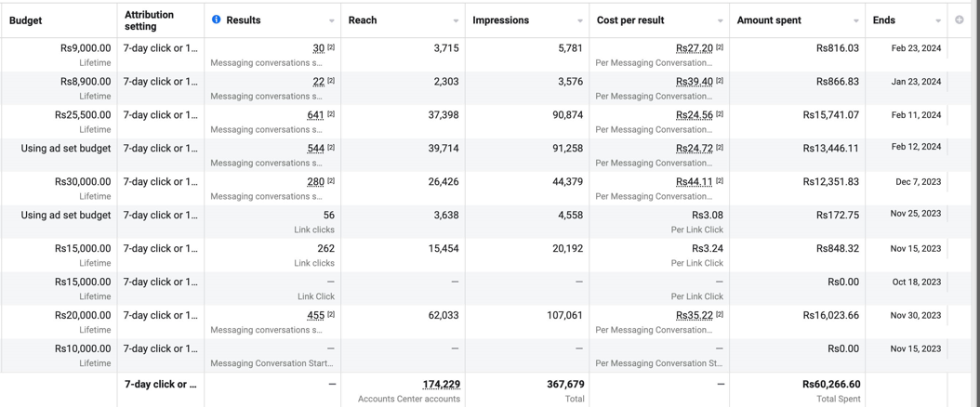Expand the Amount spent column dropdown

pos(855,20)
